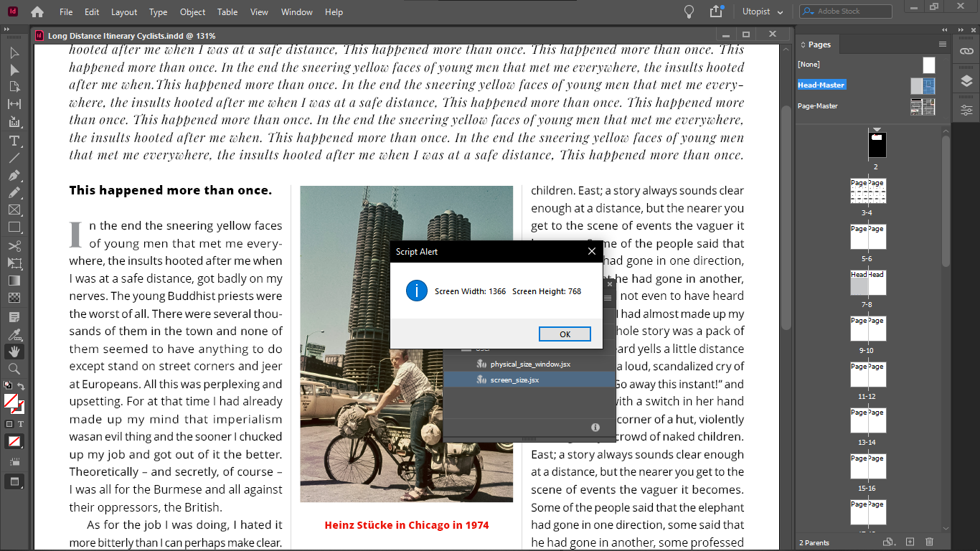Image resolution: width=980 pixels, height=551 pixels.
Task: Open the Layers panel
Action: (966, 82)
